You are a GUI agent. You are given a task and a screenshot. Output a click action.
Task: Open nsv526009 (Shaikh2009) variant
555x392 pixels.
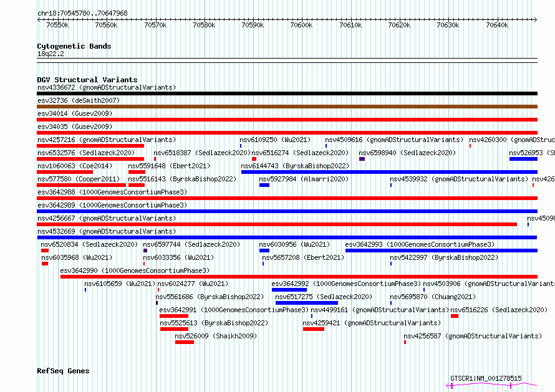pyautogui.click(x=216, y=336)
